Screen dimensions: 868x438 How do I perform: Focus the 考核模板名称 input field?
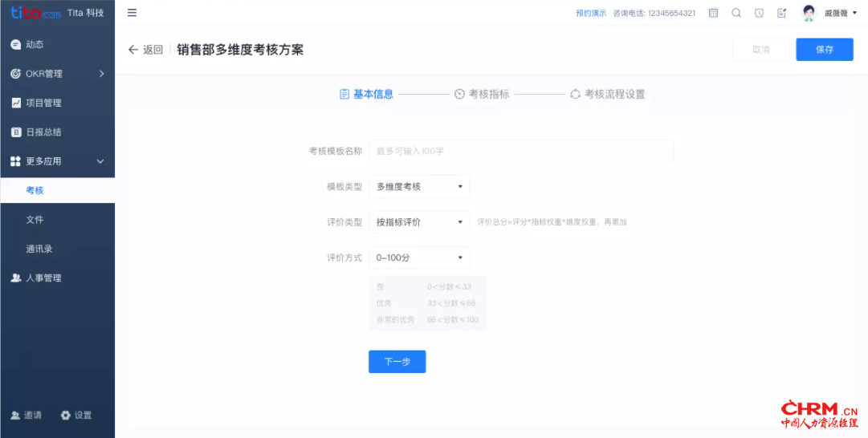[x=520, y=151]
